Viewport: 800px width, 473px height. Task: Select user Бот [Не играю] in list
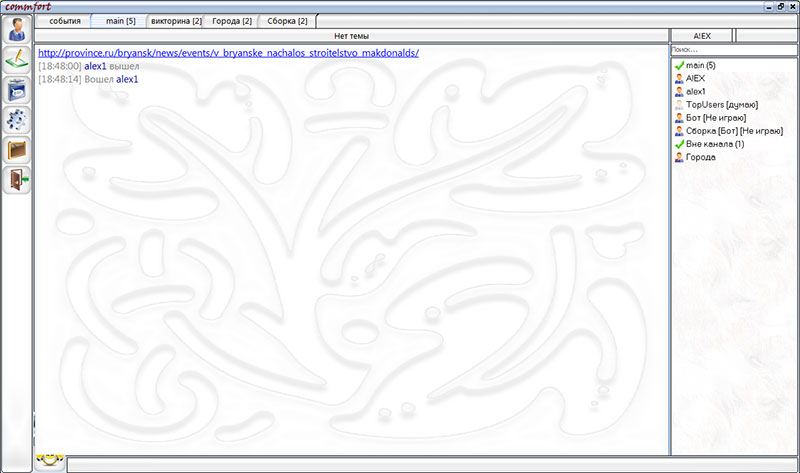pos(715,118)
